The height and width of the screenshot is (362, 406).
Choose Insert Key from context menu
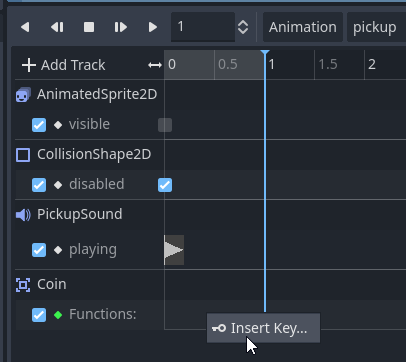(x=263, y=328)
